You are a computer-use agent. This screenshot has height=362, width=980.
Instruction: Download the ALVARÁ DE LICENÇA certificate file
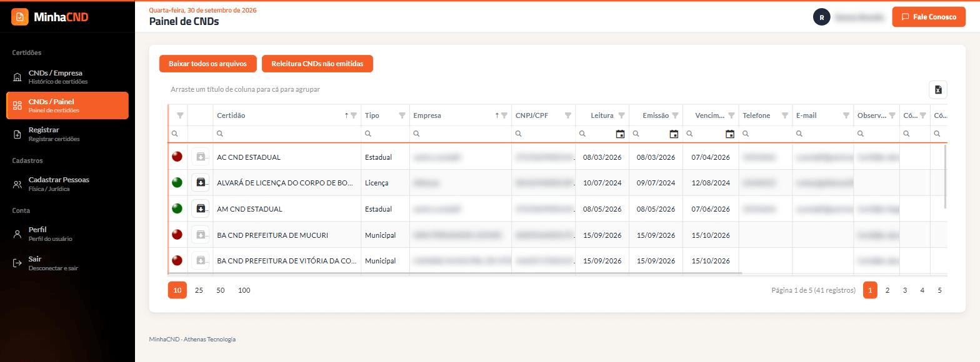[201, 183]
